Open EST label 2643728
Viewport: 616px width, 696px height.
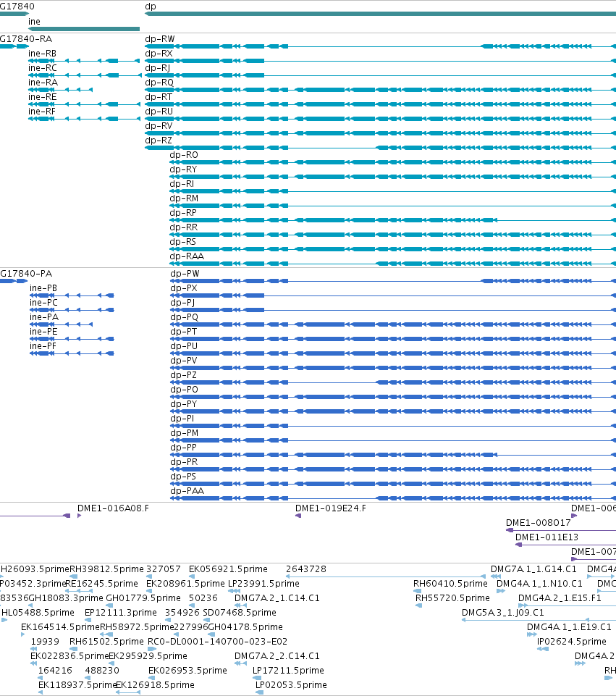pos(306,569)
